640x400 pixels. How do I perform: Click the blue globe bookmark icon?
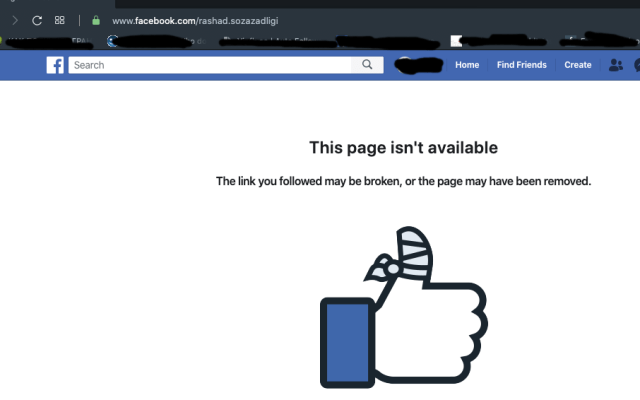point(112,41)
